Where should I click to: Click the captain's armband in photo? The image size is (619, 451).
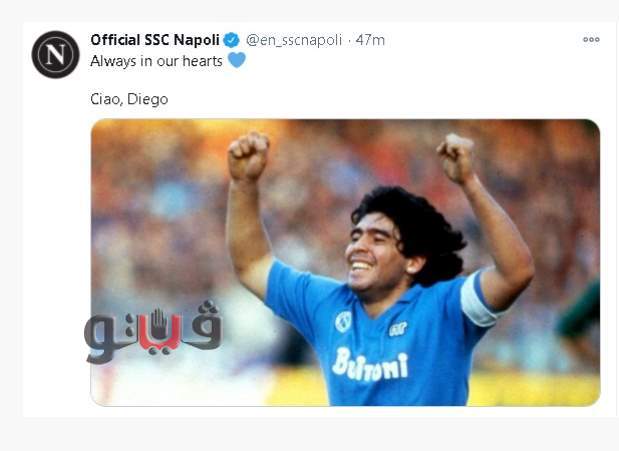478,299
